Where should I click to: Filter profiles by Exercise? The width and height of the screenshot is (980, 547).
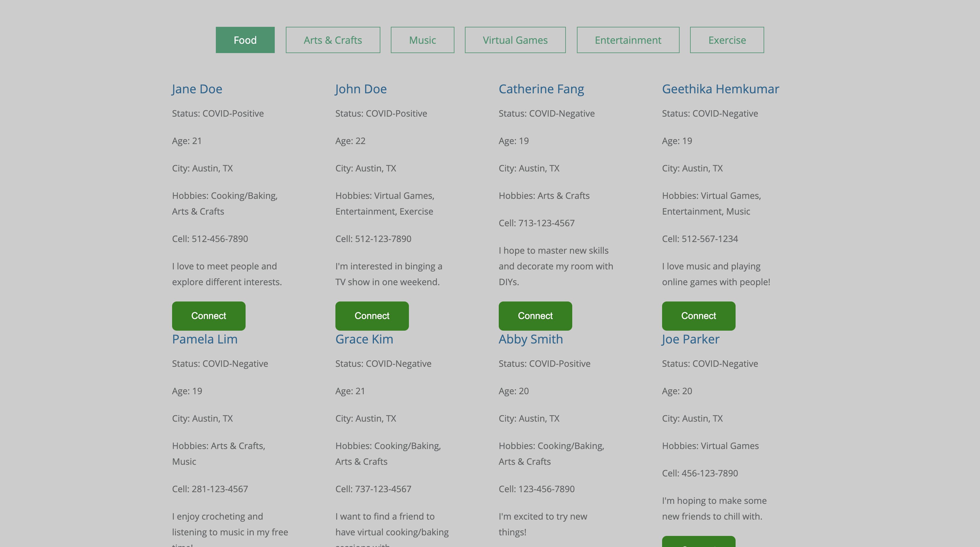pyautogui.click(x=727, y=40)
